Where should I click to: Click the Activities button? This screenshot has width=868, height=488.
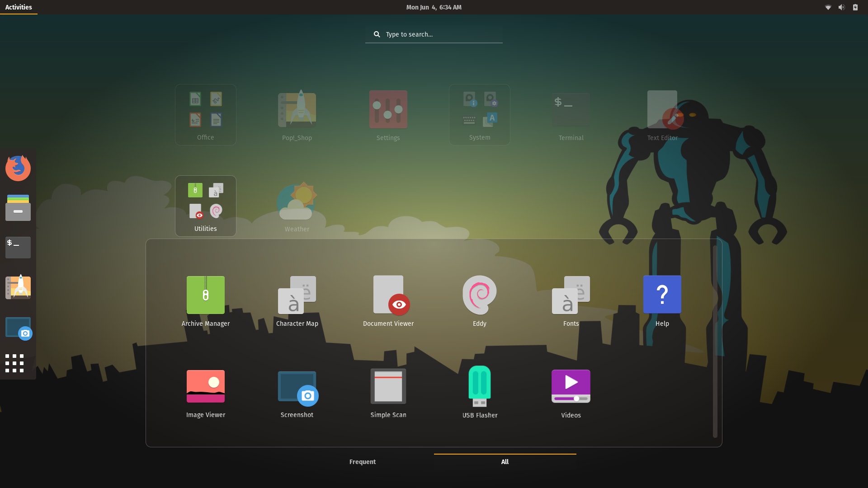(x=19, y=7)
